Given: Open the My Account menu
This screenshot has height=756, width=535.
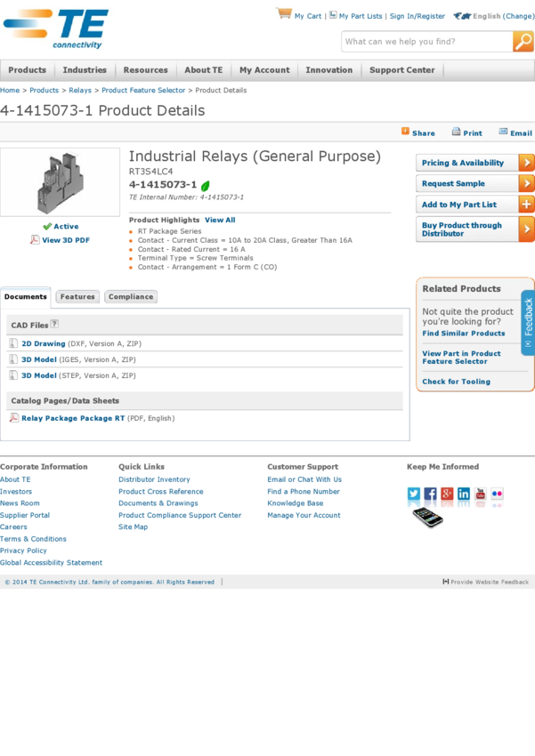Looking at the screenshot, I should coord(264,70).
